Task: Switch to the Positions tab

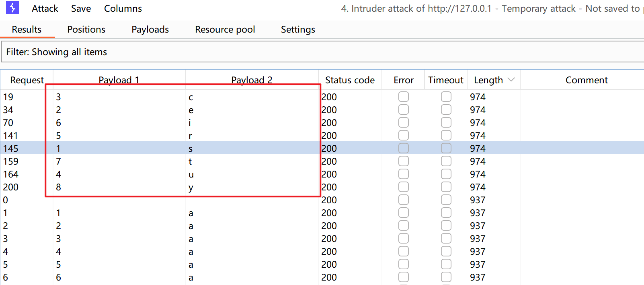Action: pos(86,29)
